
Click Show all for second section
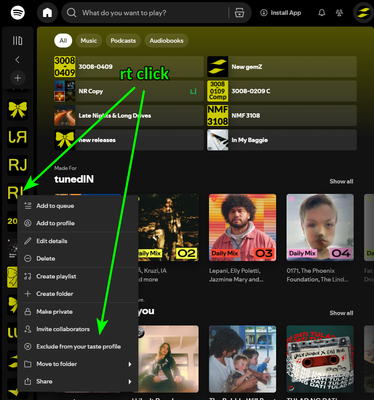341,313
